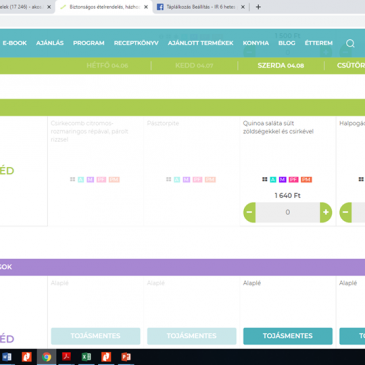
Task: Click the 1 640 Ft price text
Action: pyautogui.click(x=288, y=196)
